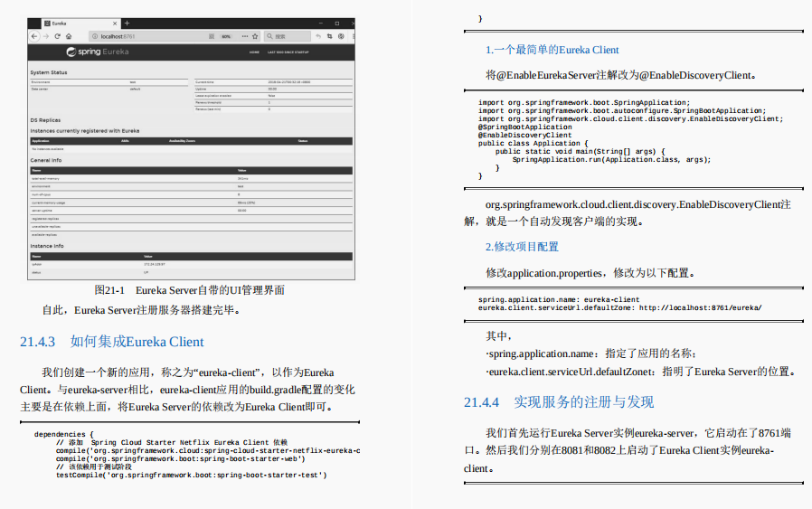Viewport: 812px width, 509px height.
Task: Click the 'dependencies {' code line
Action: tap(63, 435)
